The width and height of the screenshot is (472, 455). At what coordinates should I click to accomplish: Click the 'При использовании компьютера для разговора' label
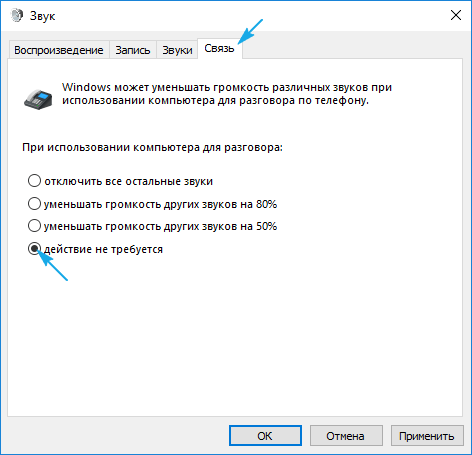coord(152,147)
